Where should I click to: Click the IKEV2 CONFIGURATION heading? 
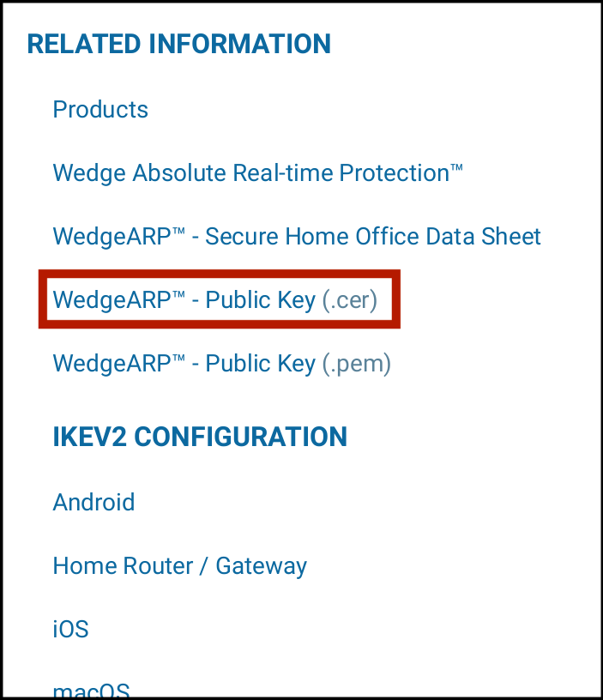200,437
